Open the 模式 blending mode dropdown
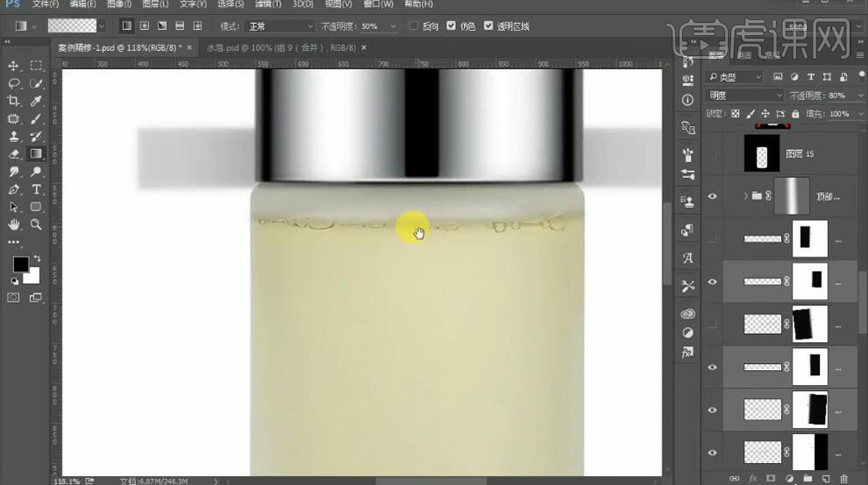 click(281, 26)
